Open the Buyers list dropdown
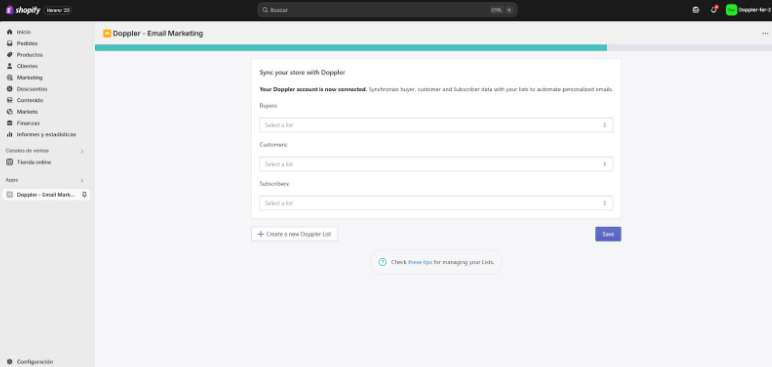This screenshot has width=772, height=367. click(436, 125)
